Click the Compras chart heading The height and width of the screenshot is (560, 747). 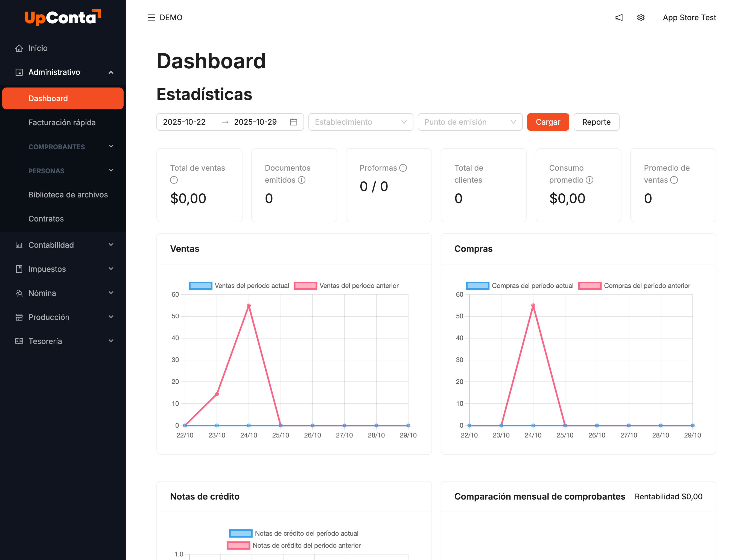point(474,249)
